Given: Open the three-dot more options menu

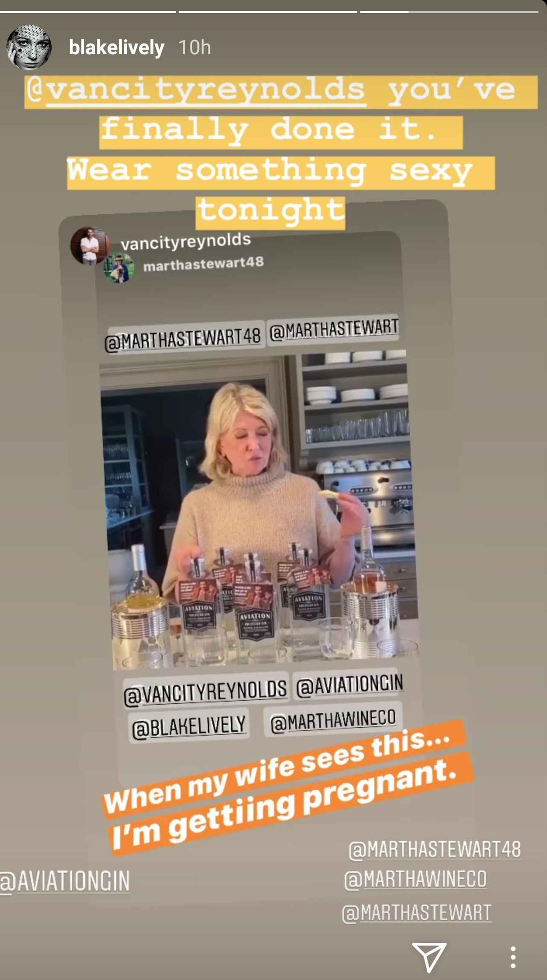Looking at the screenshot, I should [513, 957].
